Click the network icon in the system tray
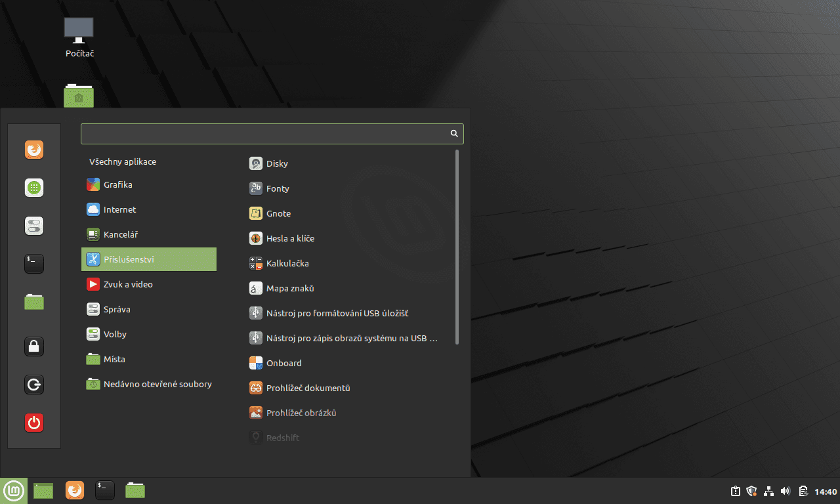 (x=768, y=490)
